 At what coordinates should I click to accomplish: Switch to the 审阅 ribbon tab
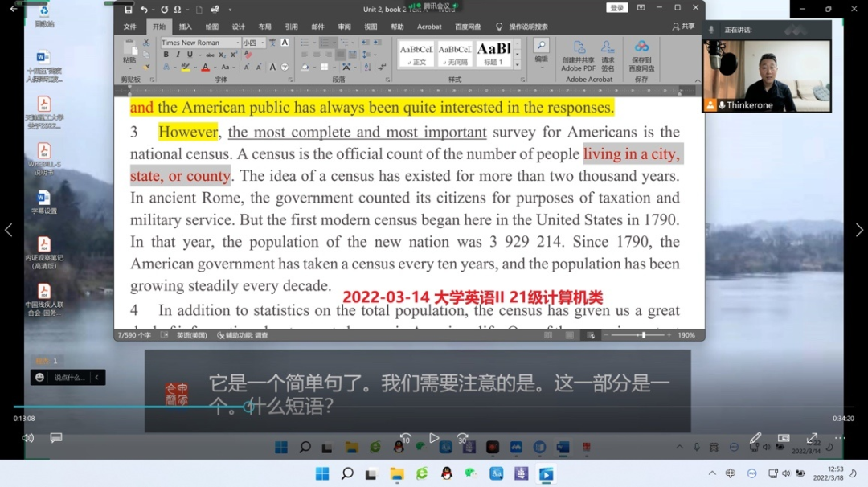click(344, 27)
